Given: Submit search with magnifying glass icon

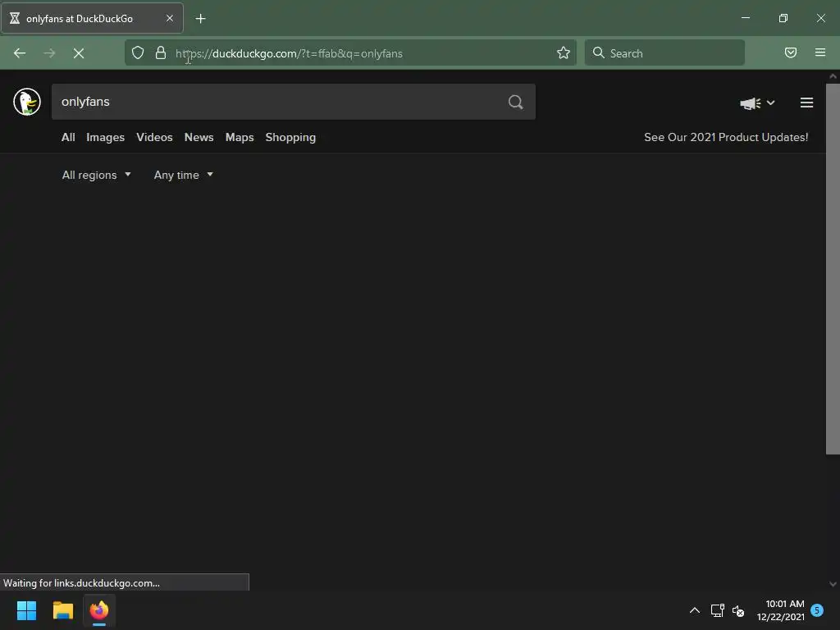Looking at the screenshot, I should coord(515,102).
